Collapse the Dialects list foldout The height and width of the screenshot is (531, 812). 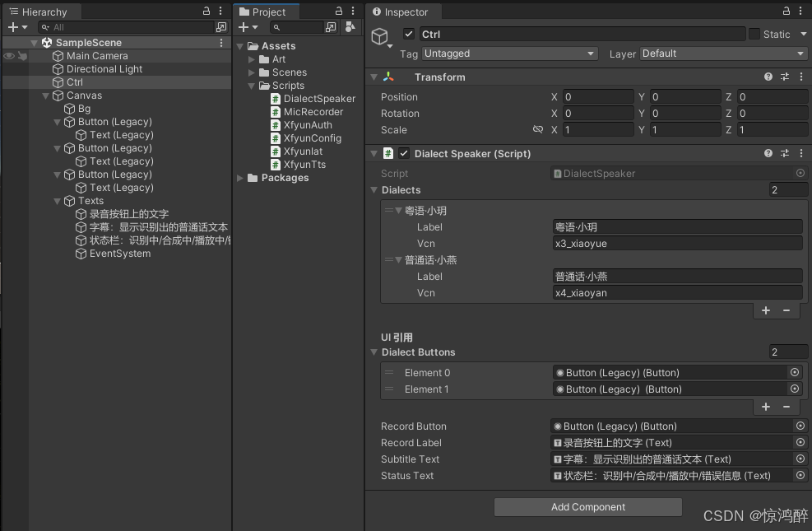[374, 190]
